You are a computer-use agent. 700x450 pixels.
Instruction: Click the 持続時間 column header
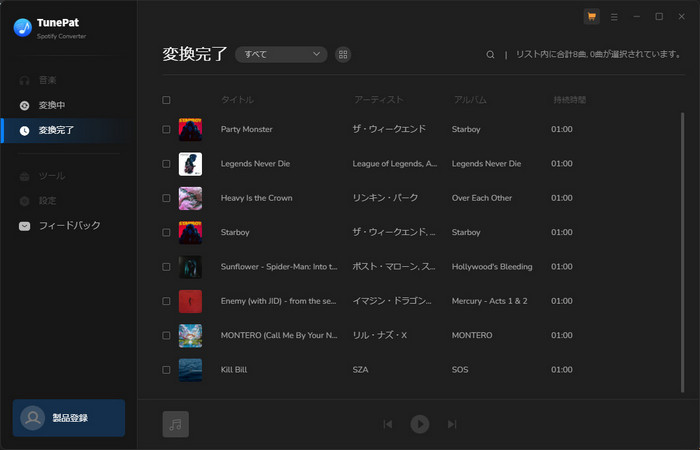coord(570,100)
